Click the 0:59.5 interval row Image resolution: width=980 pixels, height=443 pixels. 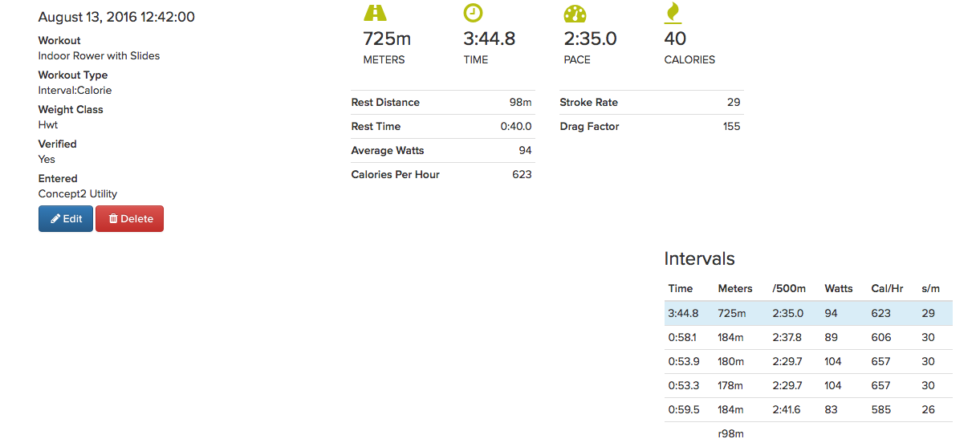tap(807, 409)
